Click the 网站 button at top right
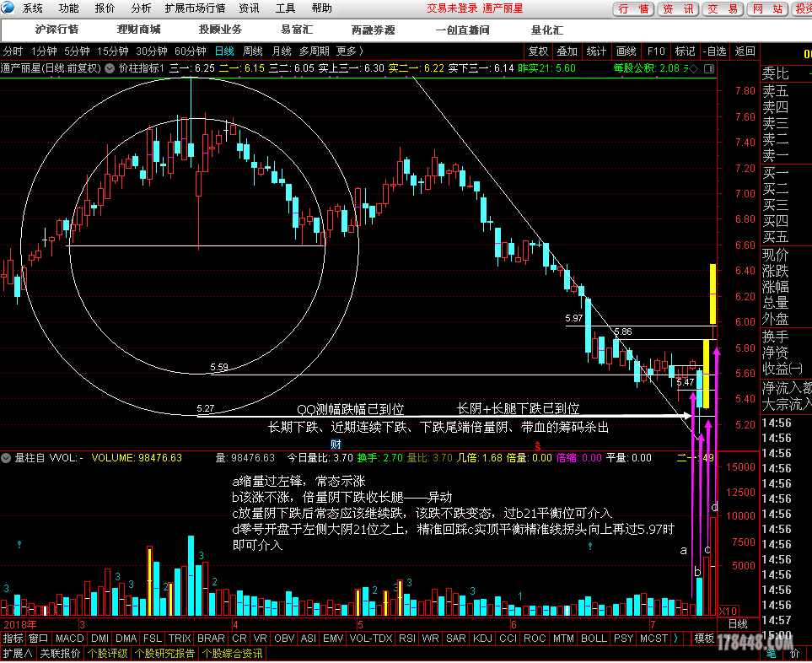 (x=768, y=8)
